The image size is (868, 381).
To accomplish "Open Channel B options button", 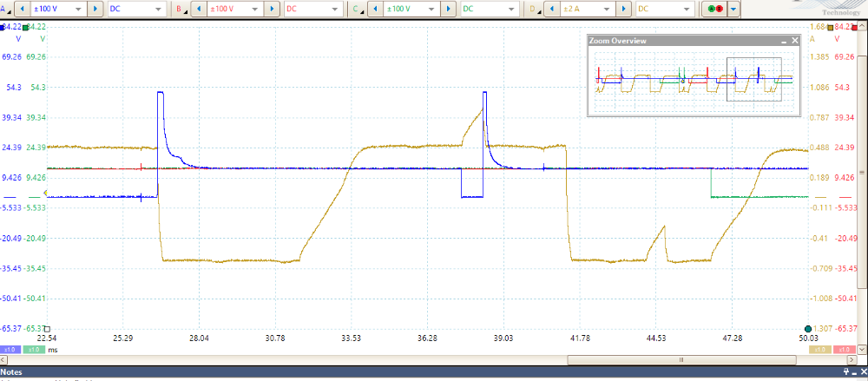I will pos(180,9).
